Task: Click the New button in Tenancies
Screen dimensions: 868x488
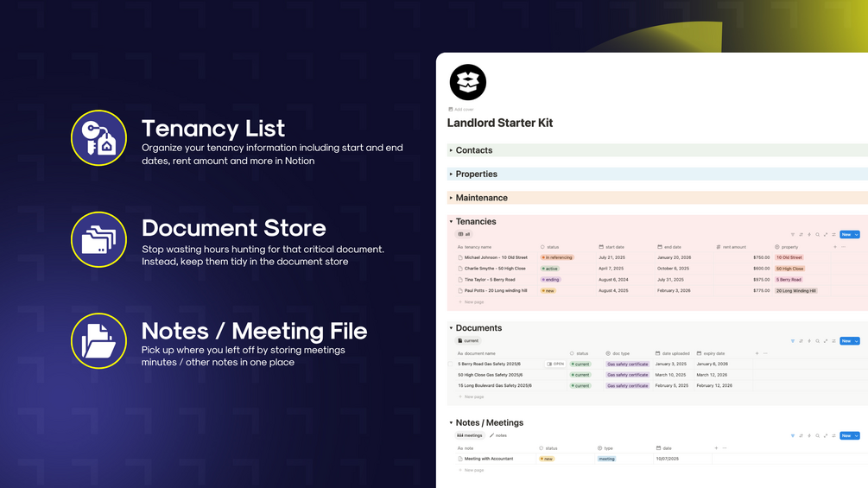Action: (x=846, y=235)
